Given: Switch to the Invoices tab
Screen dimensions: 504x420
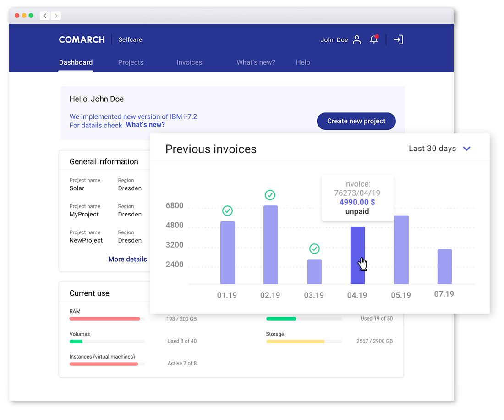Looking at the screenshot, I should 189,62.
